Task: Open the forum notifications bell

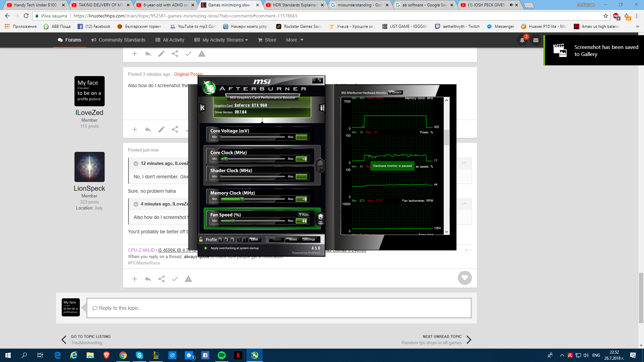Action: [x=522, y=40]
